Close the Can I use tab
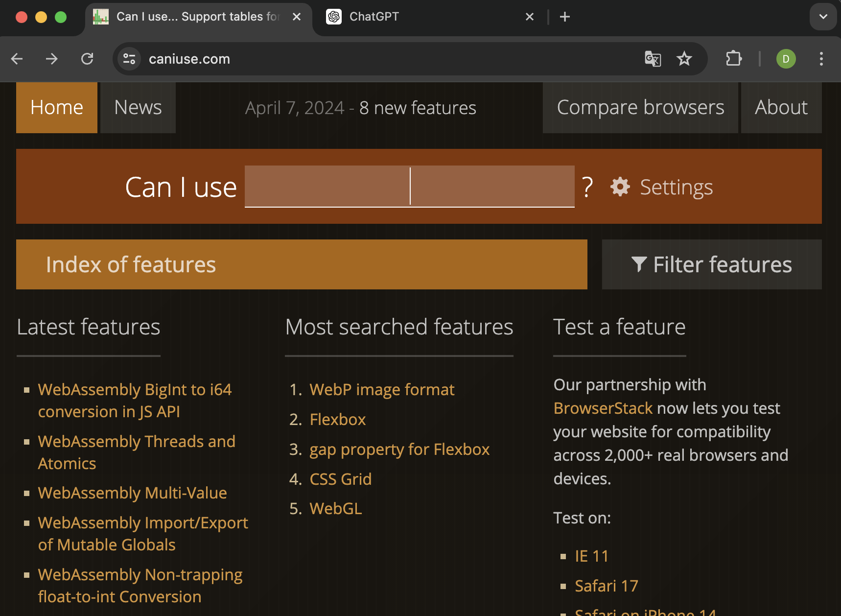Viewport: 841px width, 616px height. point(297,17)
